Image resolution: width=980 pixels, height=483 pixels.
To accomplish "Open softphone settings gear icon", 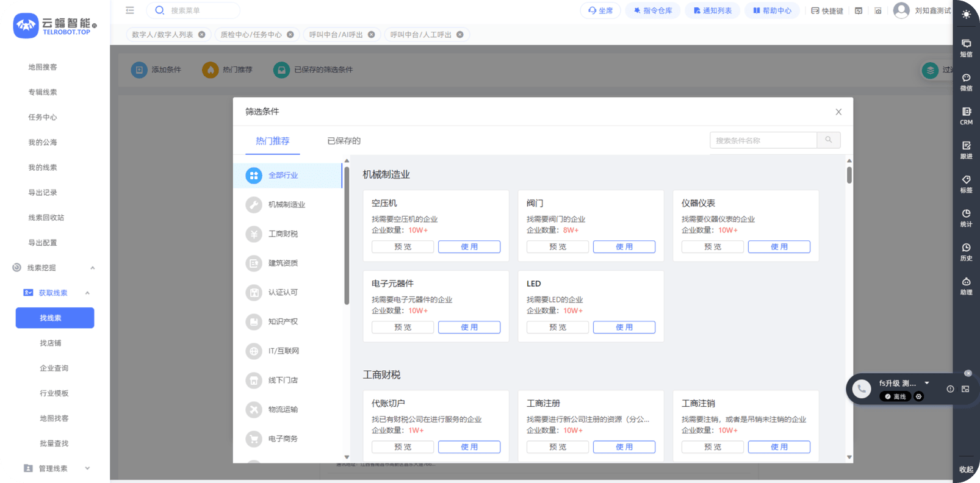I will 918,396.
